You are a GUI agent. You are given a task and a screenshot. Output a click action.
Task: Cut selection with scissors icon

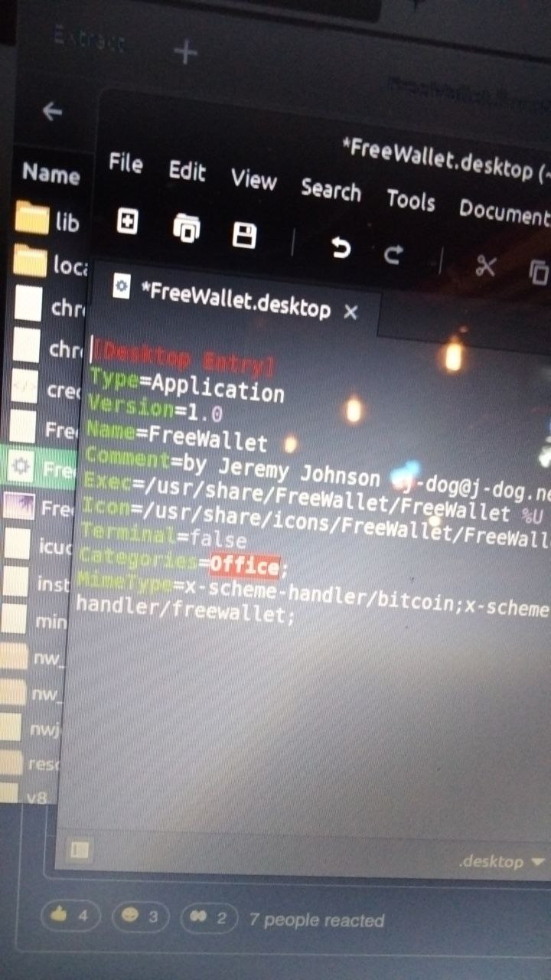pos(486,266)
